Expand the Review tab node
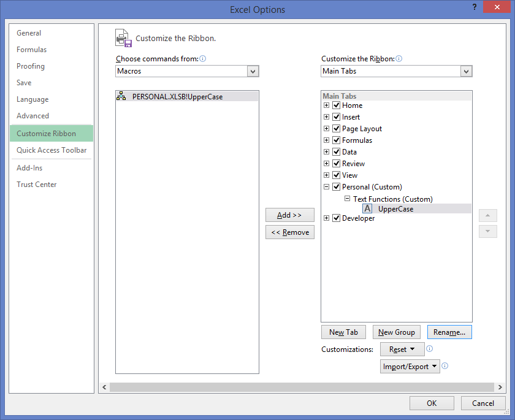This screenshot has width=515, height=420. click(326, 164)
